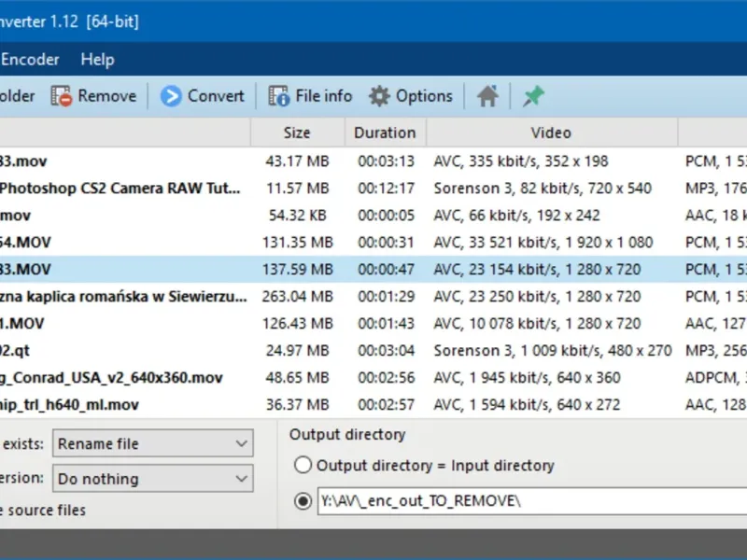747x560 pixels.
Task: Select the Conrad_USA_v2_640x360.mov file row
Action: [121, 378]
